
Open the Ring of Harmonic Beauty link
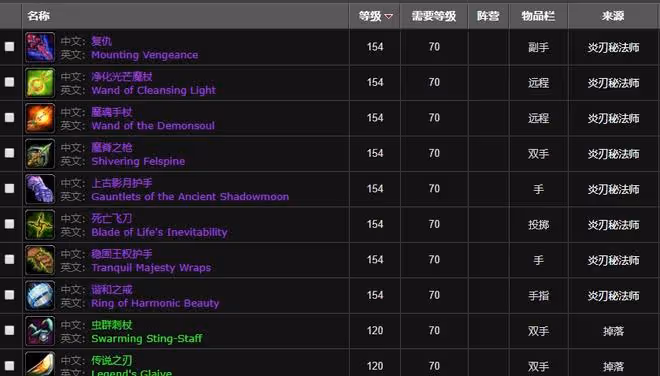(155, 303)
